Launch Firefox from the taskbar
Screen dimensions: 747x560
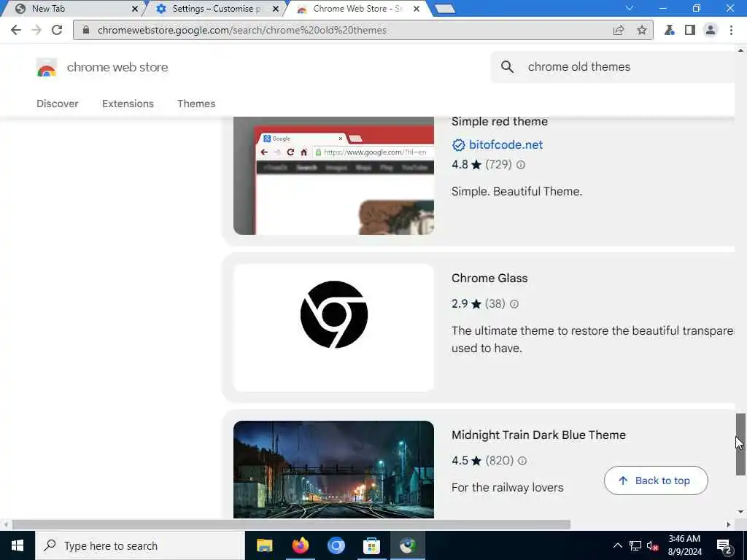tap(300, 545)
